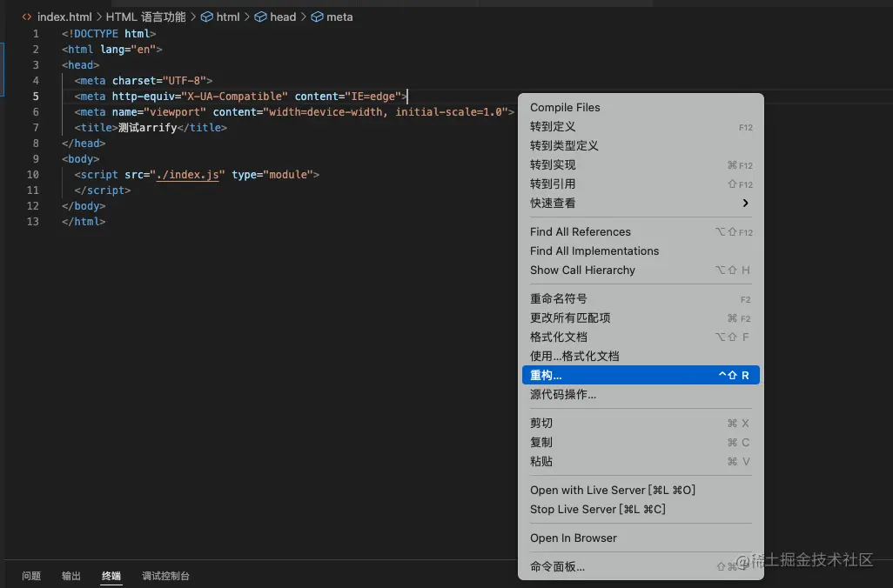Click the "X-UA-Compatible" string
Screen dimensions: 893x588
pyautogui.click(x=235, y=97)
